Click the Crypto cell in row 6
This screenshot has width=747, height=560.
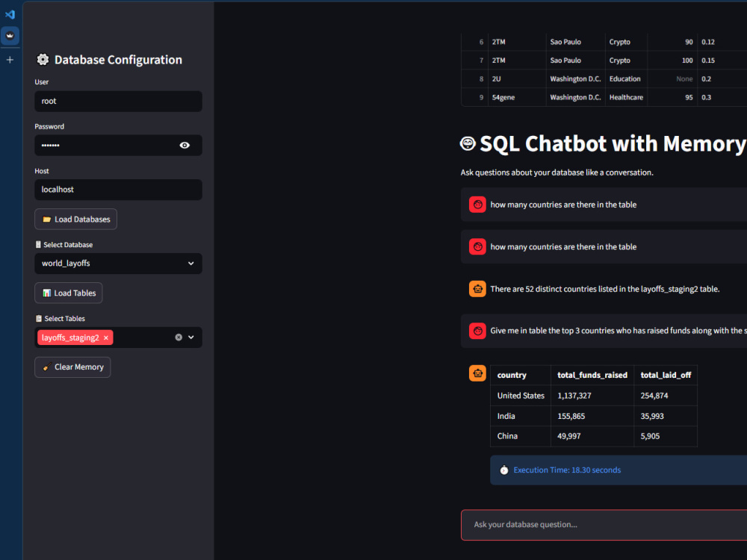[626, 42]
